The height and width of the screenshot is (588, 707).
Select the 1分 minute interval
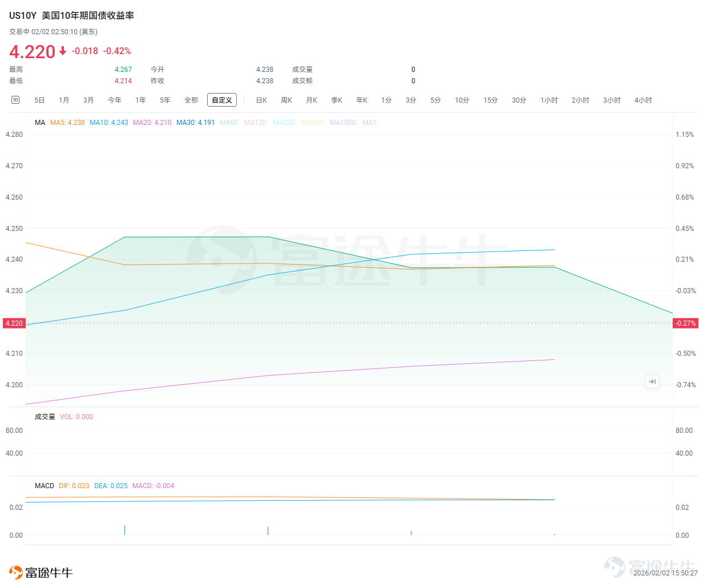pyautogui.click(x=387, y=100)
